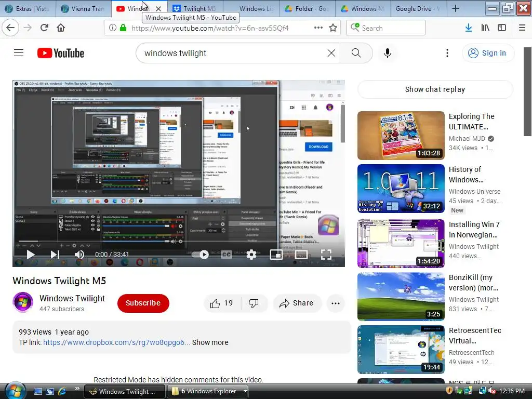Enter full screen video mode
This screenshot has height=399, width=532.
(x=326, y=255)
